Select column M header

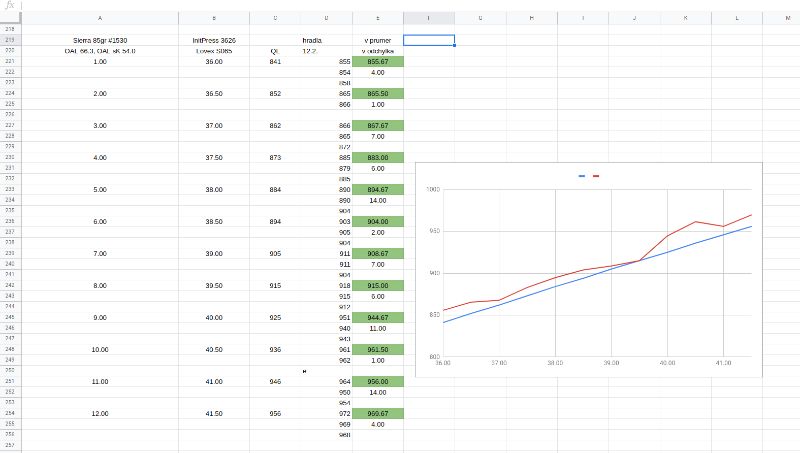[x=788, y=18]
